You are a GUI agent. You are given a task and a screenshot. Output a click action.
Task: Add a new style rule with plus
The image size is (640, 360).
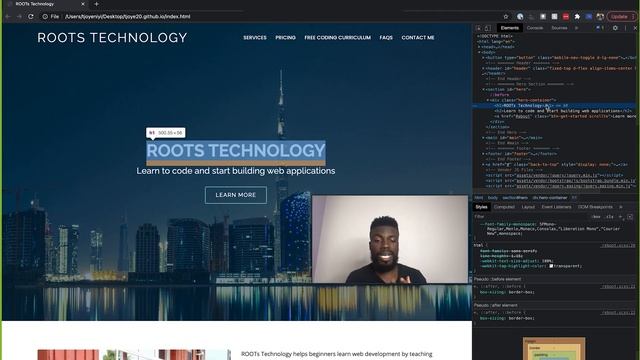pyautogui.click(x=620, y=217)
